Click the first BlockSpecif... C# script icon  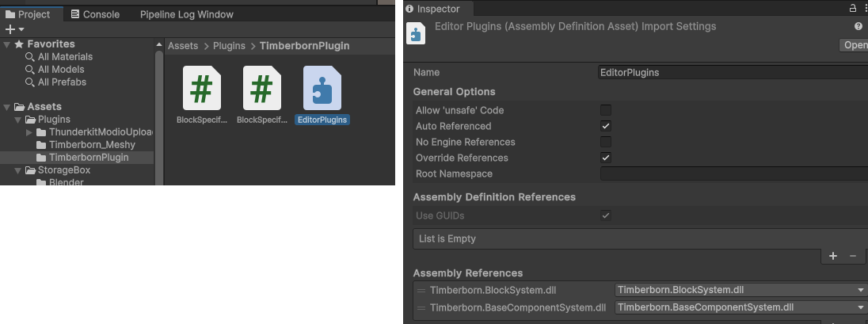tap(202, 88)
